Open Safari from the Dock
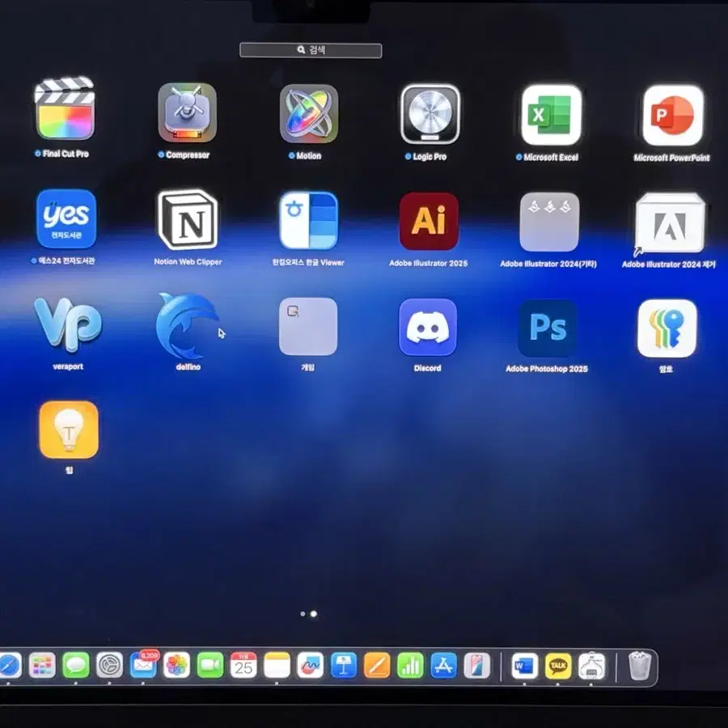Screen dimensions: 728x728 click(x=10, y=666)
